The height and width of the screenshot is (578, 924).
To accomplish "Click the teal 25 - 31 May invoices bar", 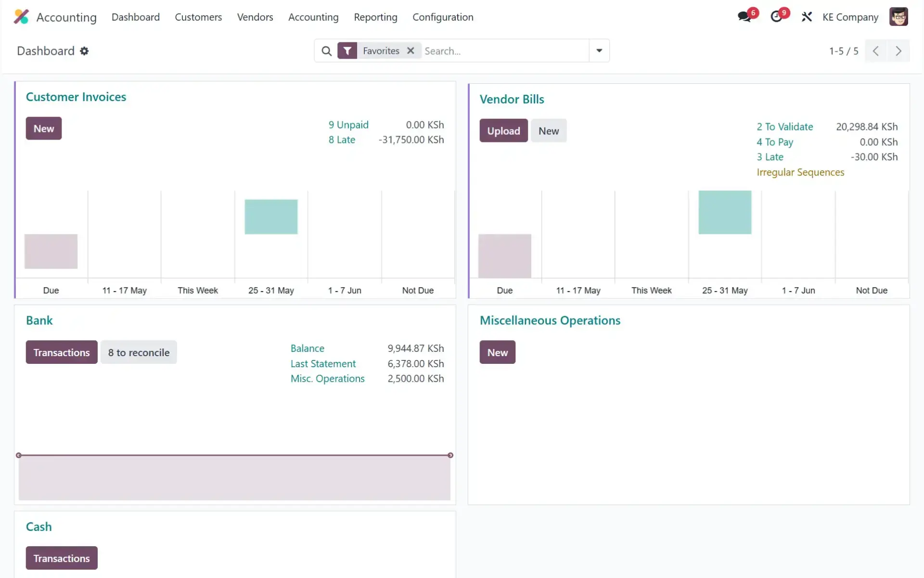I will tap(271, 217).
